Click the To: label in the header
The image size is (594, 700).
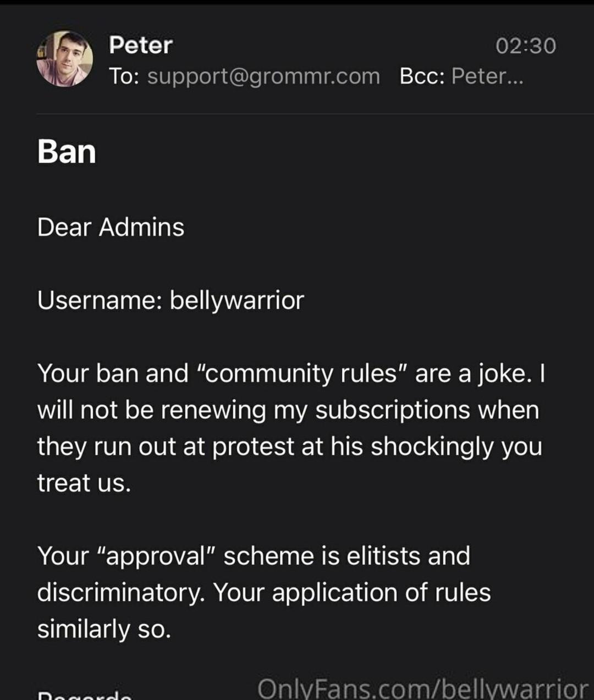[x=124, y=76]
